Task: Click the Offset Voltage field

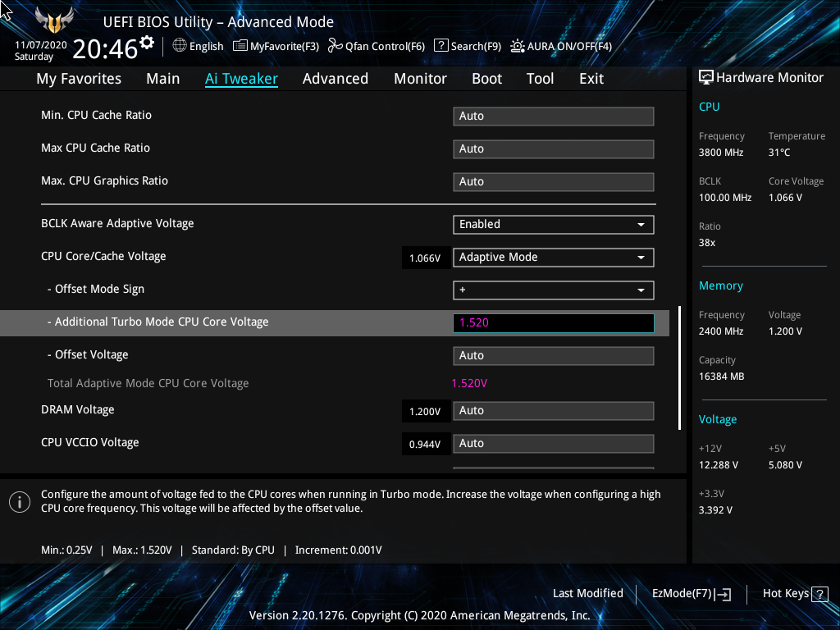Action: point(554,356)
